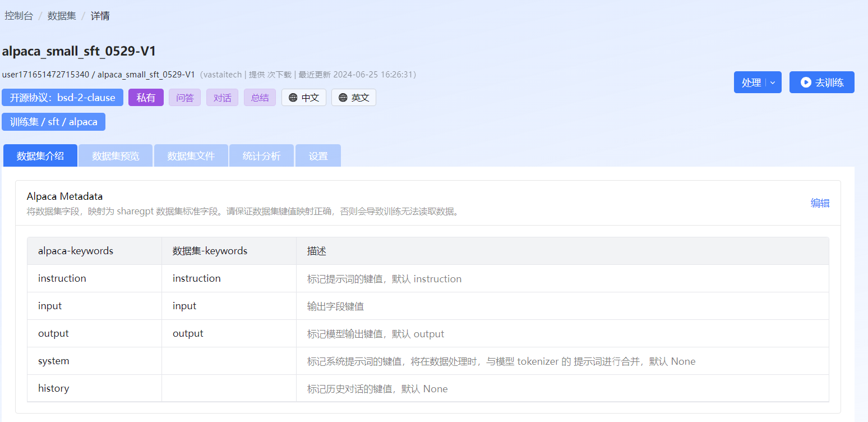Open the 数据集预览 tab
868x422 pixels.
click(x=116, y=156)
